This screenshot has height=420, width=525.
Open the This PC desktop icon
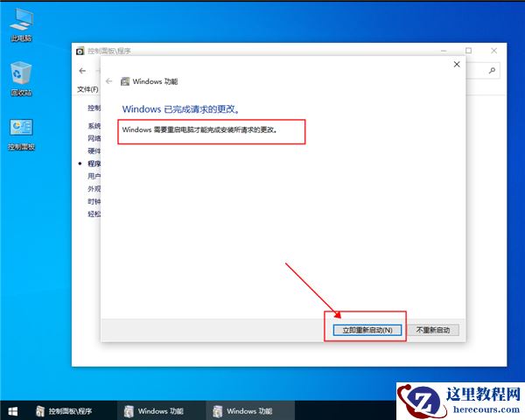point(21,25)
